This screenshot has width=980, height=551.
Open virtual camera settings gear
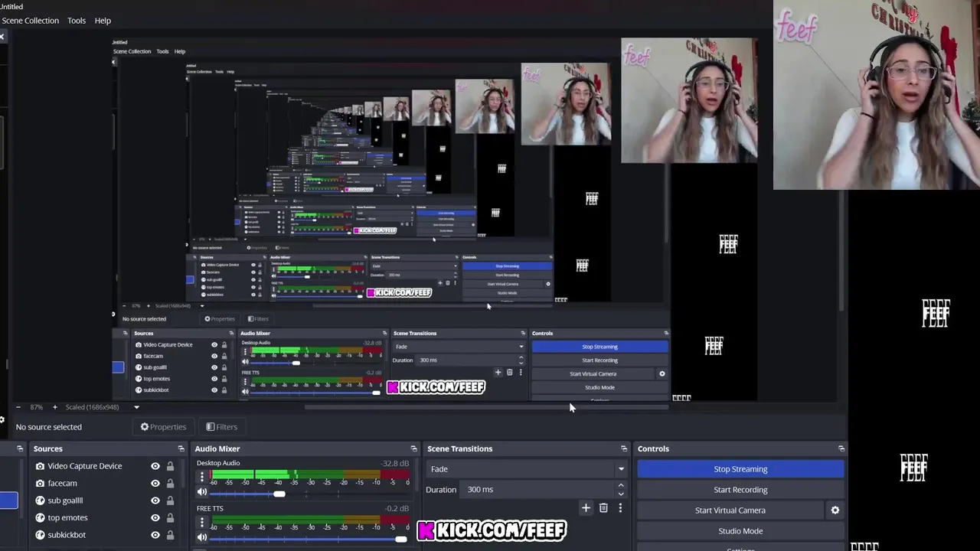[835, 510]
